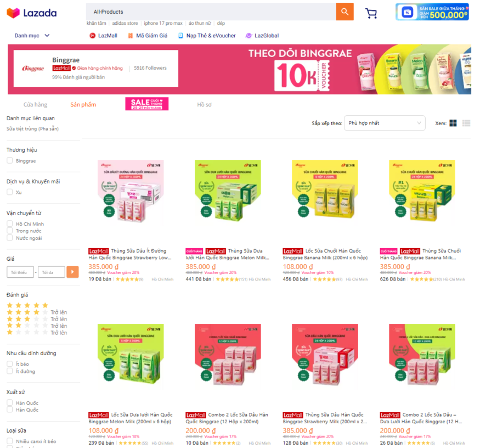Screen dimensions: 480x448
Task: Open the Thùng Sữa Dâu Ít Đường product image
Action: click(131, 192)
